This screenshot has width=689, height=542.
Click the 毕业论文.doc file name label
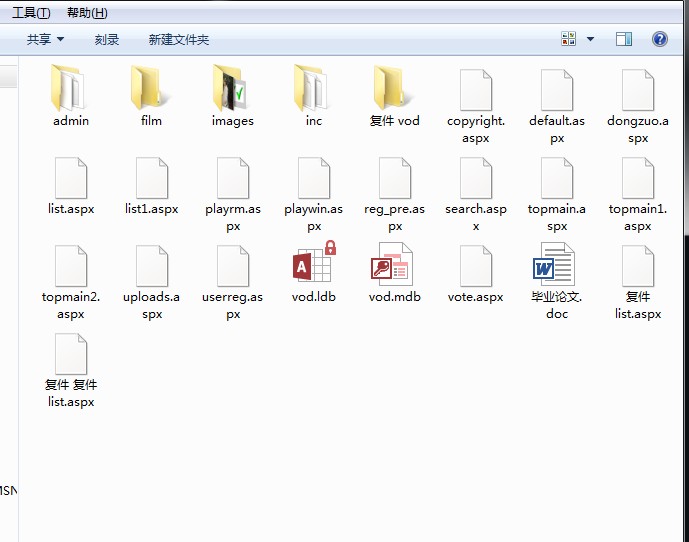[557, 305]
